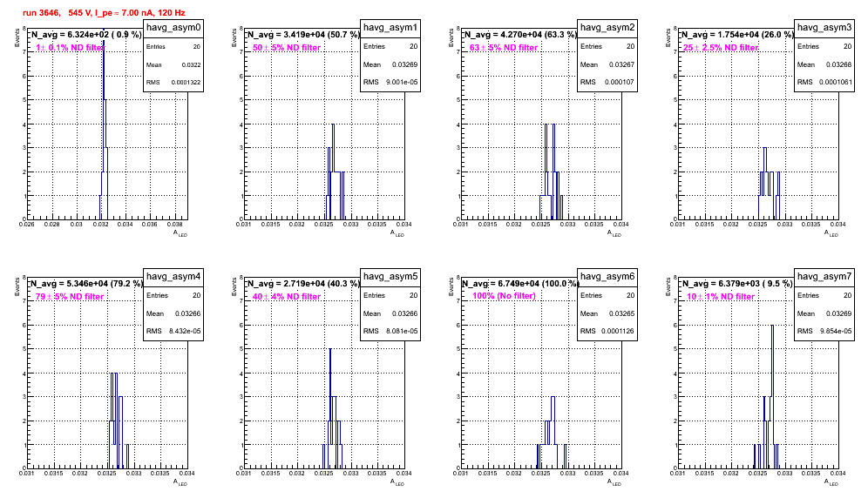Click RMS value 9.854e-05 in havg_asym7
The height and width of the screenshot is (498, 868).
[836, 332]
